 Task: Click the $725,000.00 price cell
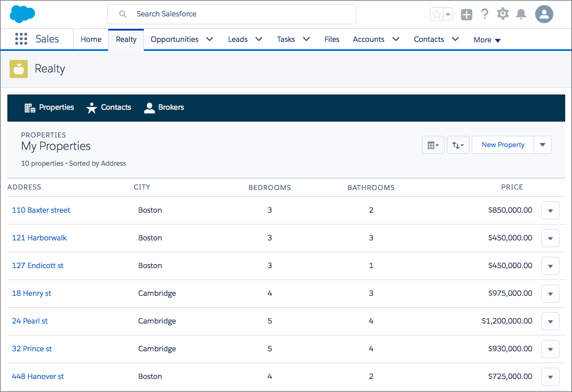(510, 376)
